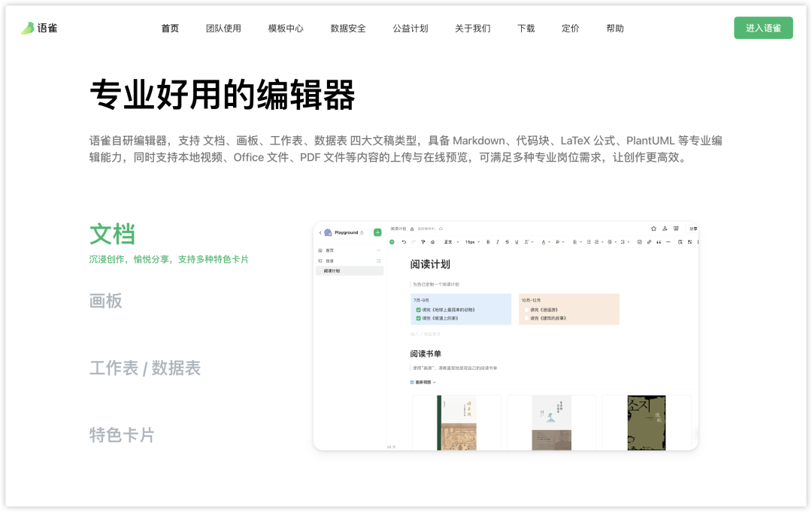Click the Yuque bird logo

click(x=28, y=28)
